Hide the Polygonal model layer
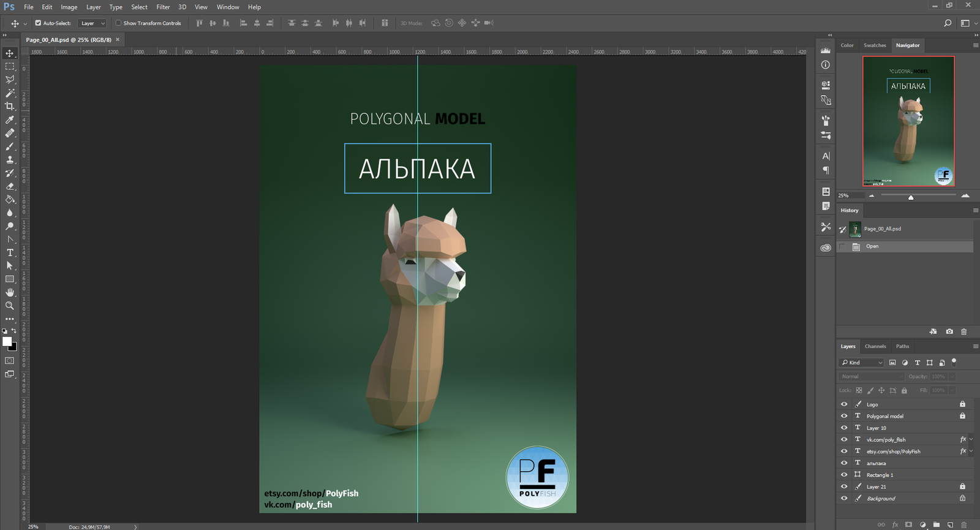The height and width of the screenshot is (530, 980). pyautogui.click(x=844, y=416)
